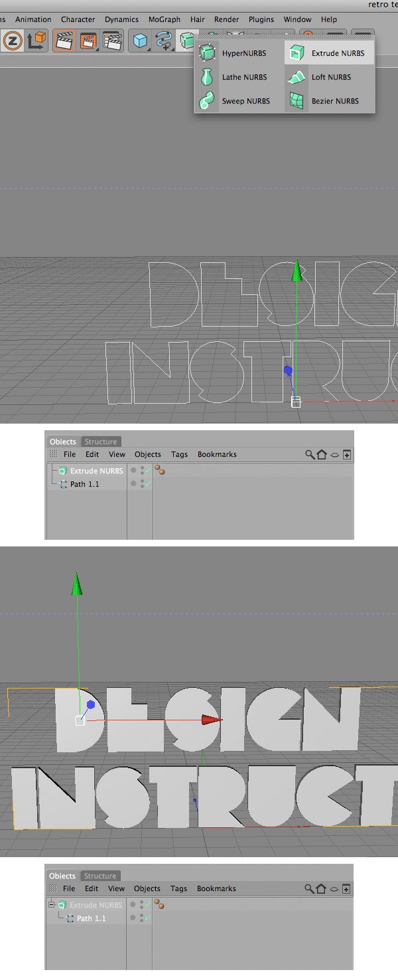Click eye icon in nested-hierarchy Objects panel
Image resolution: width=398 pixels, height=980 pixels.
(x=334, y=888)
